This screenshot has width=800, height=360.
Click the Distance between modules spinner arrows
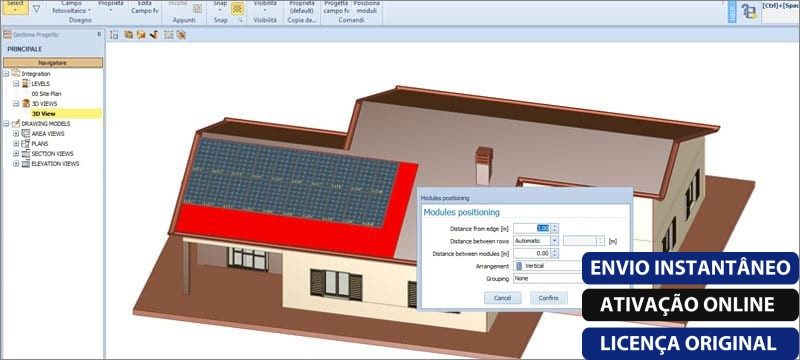[x=555, y=253]
